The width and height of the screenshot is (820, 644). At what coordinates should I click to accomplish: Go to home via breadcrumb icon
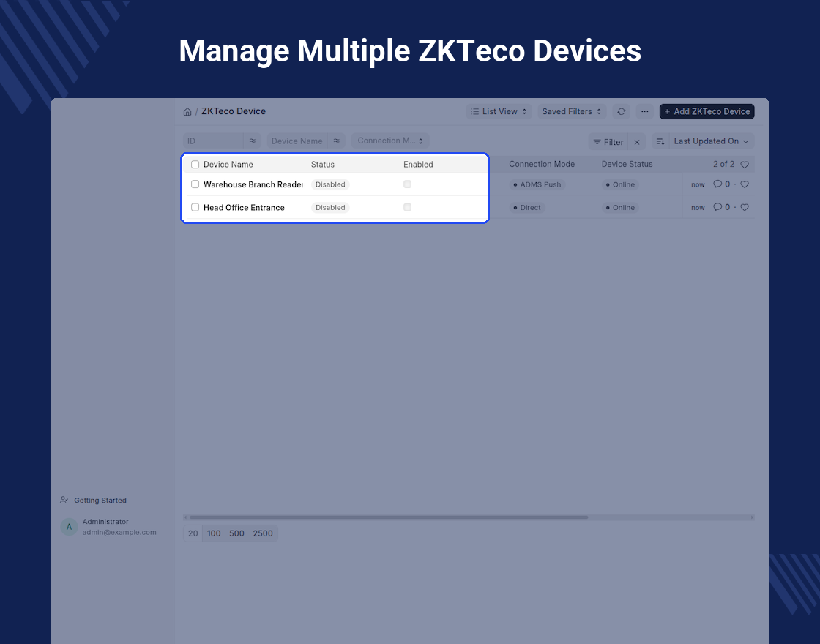(x=187, y=112)
